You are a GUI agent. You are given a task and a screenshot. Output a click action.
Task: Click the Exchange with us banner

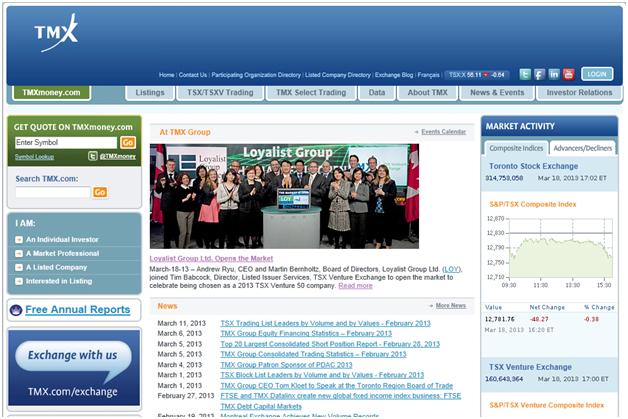(x=74, y=368)
